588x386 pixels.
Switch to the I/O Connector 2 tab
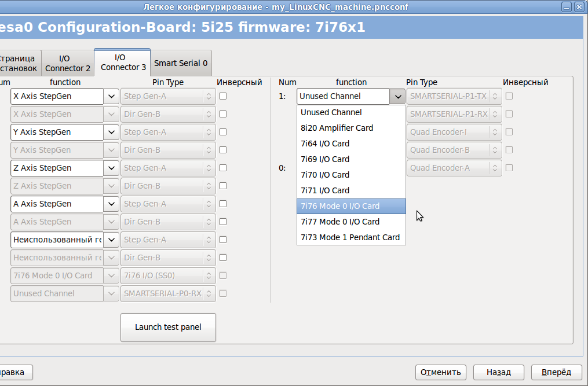click(68, 63)
